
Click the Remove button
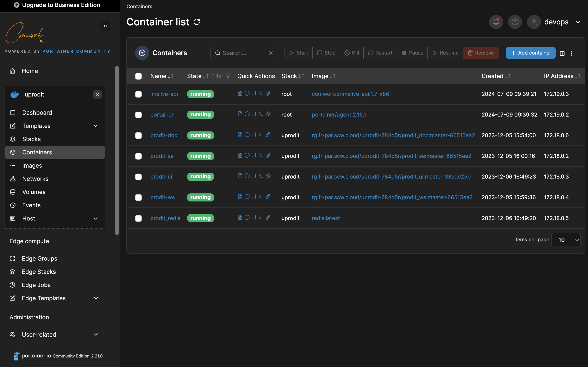(x=481, y=53)
